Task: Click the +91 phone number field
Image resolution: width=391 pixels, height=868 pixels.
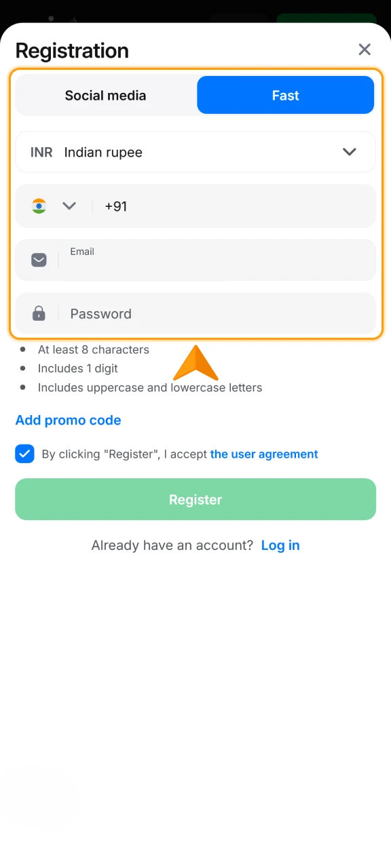Action: coord(204,206)
